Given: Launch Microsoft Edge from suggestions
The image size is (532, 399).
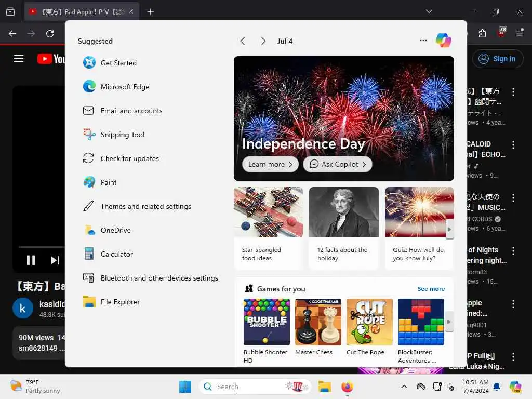Looking at the screenshot, I should pos(116,87).
